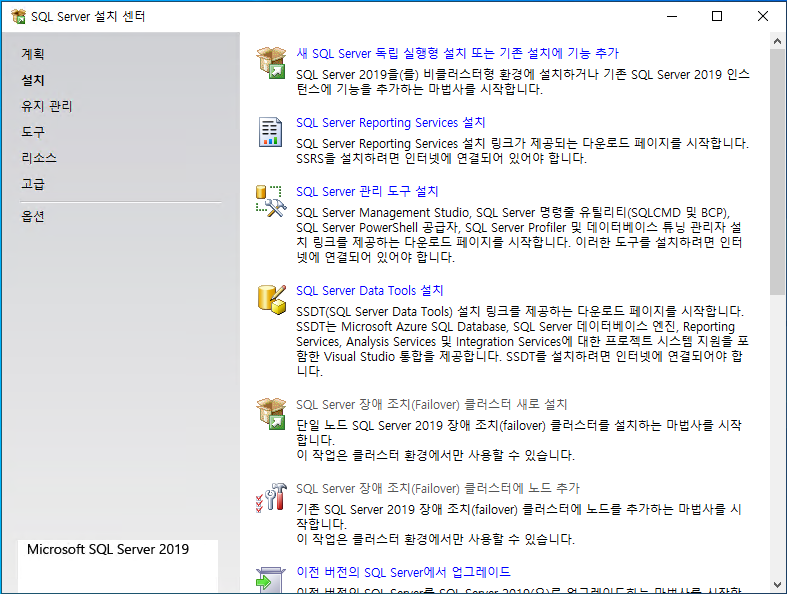Open SQL Server 관리 도구 설치 link
The height and width of the screenshot is (594, 787).
[x=367, y=191]
